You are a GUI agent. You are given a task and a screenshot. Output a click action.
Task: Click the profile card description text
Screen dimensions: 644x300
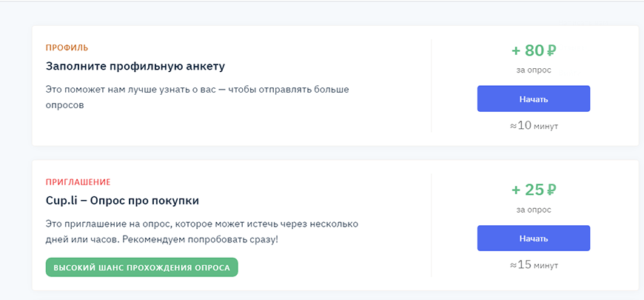click(196, 97)
